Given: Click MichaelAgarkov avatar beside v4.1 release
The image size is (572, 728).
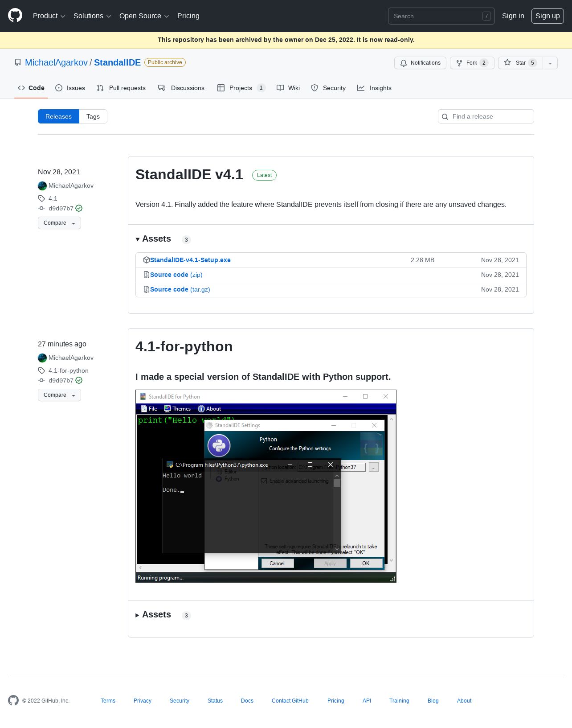Looking at the screenshot, I should (42, 186).
